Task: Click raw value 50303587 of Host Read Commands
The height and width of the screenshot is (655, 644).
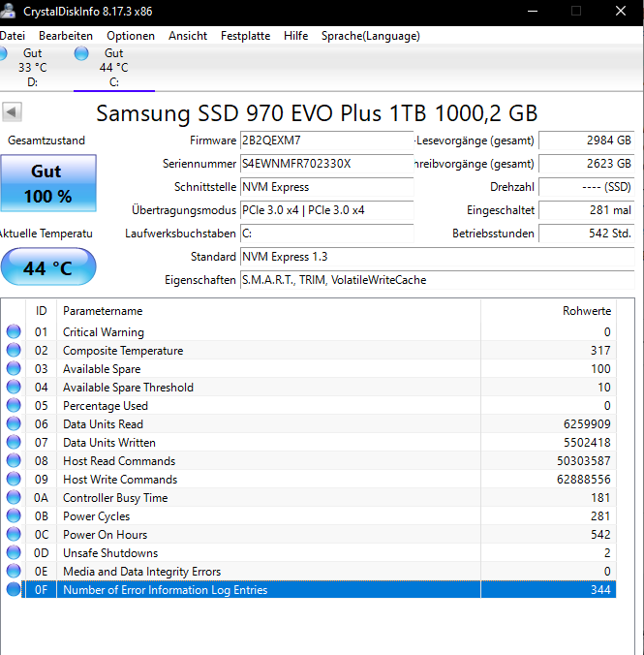Action: click(583, 461)
